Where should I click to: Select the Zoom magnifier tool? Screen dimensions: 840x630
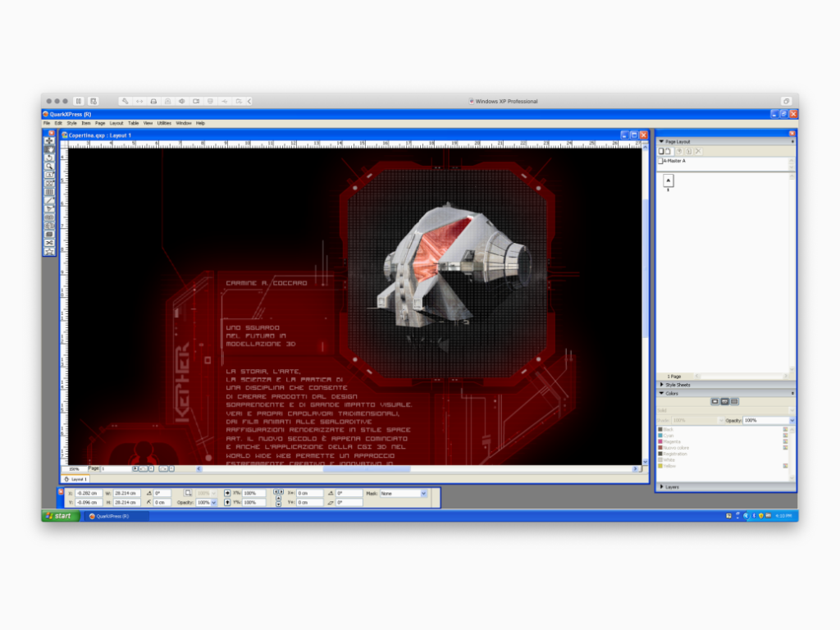(49, 167)
